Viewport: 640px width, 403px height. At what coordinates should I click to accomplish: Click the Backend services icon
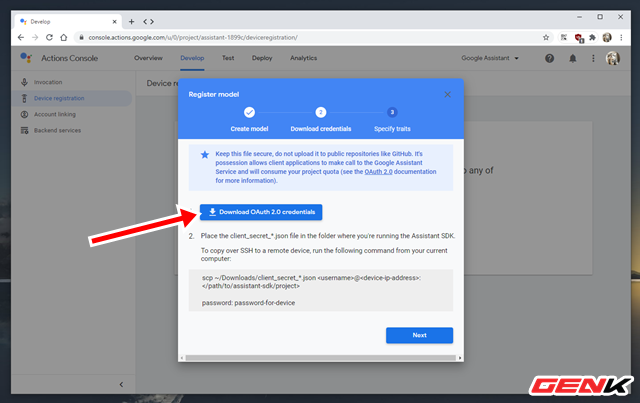(24, 131)
